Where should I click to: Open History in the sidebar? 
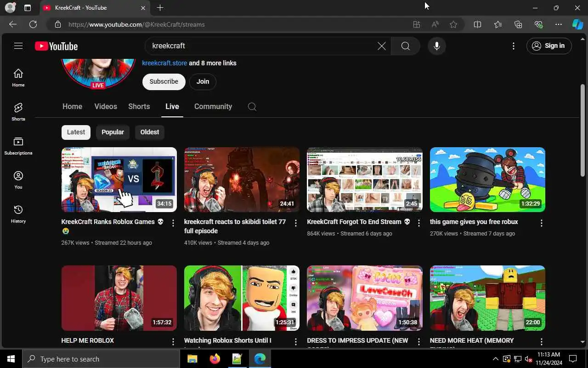click(x=18, y=214)
